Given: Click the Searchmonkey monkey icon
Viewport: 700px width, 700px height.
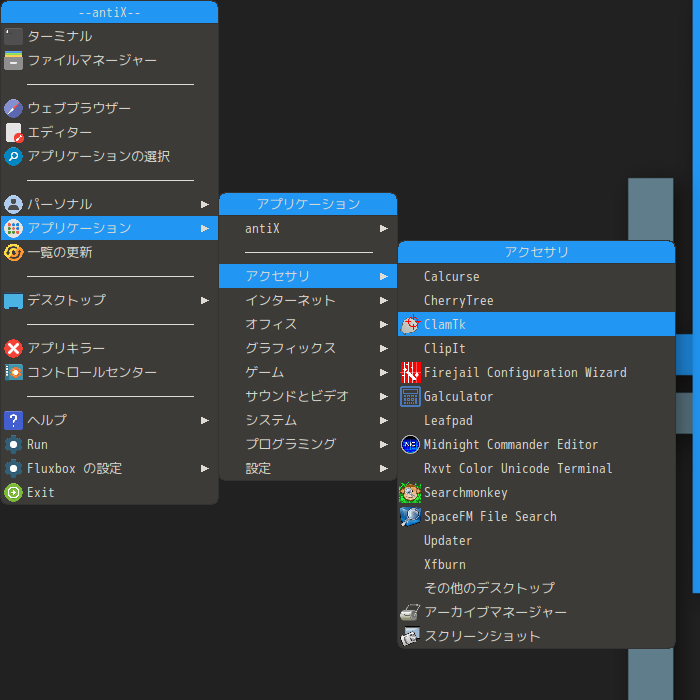Looking at the screenshot, I should [410, 492].
